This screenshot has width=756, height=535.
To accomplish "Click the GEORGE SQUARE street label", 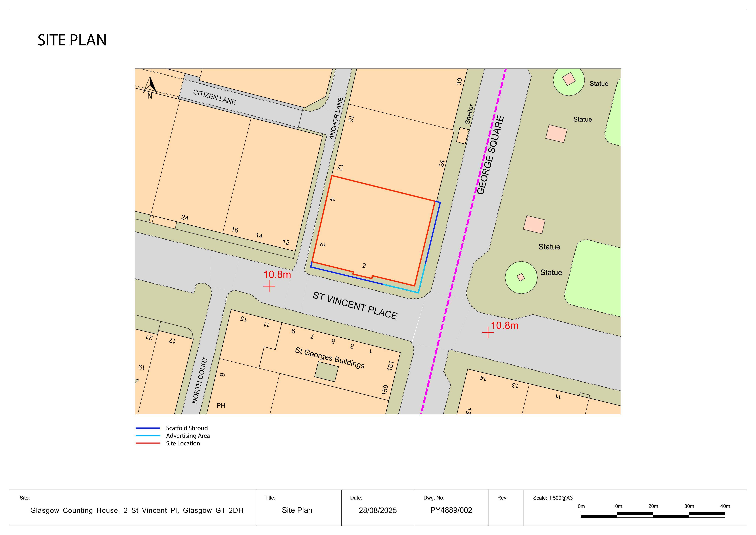I will pos(491,155).
